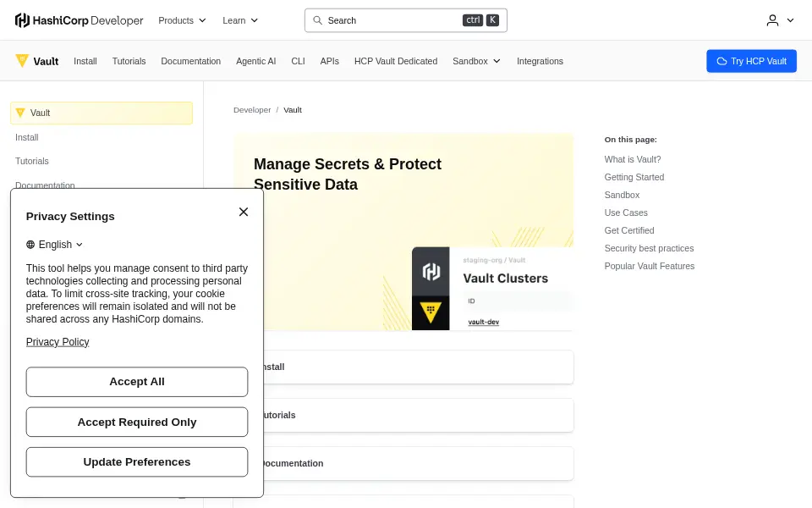Image resolution: width=812 pixels, height=508 pixels.
Task: Click the cloud icon on Try HCP Vault
Action: 721,61
